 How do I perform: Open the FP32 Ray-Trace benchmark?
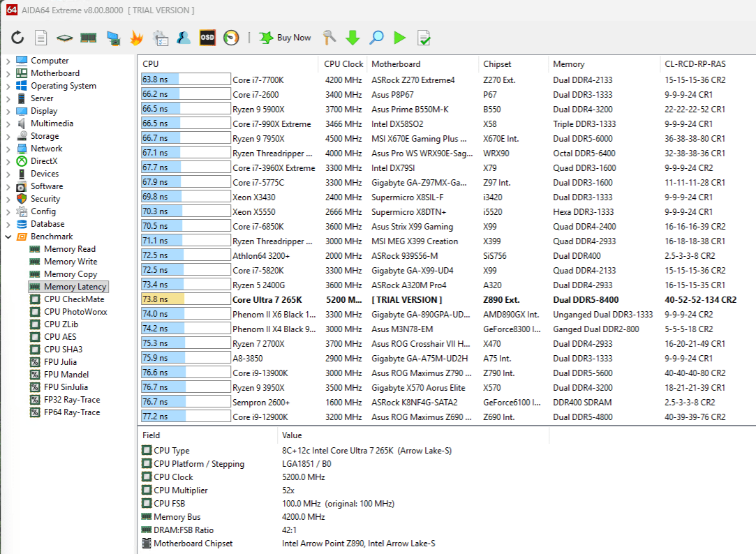72,399
